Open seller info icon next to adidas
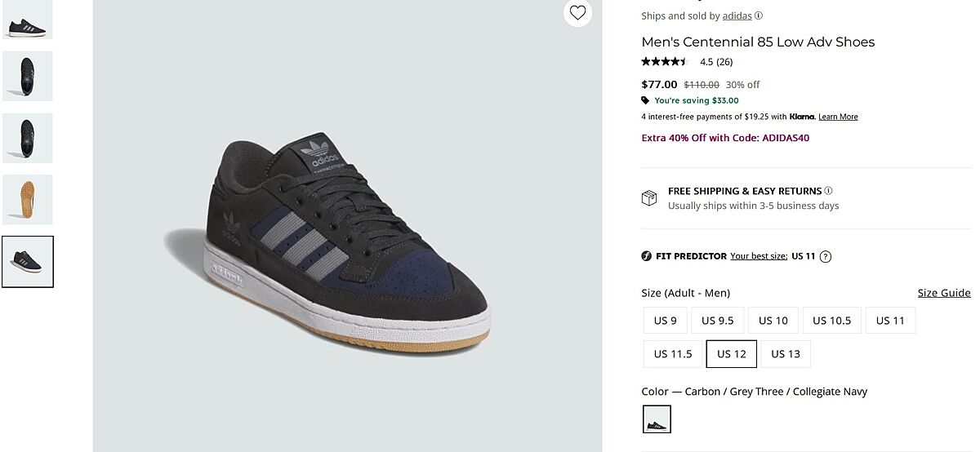The height and width of the screenshot is (452, 980). click(x=759, y=16)
